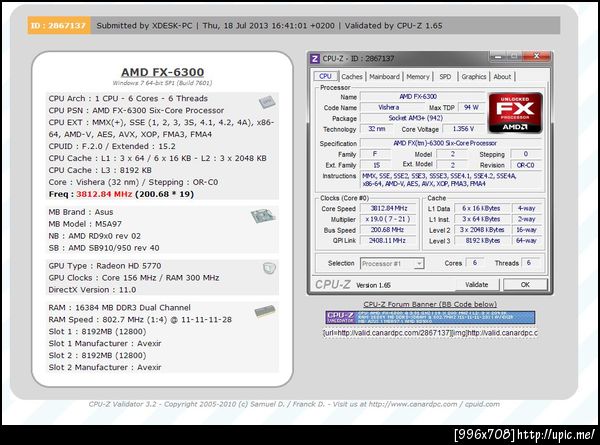Click the Name AMD FX-6300 field
This screenshot has width=600, height=445.
(422, 97)
